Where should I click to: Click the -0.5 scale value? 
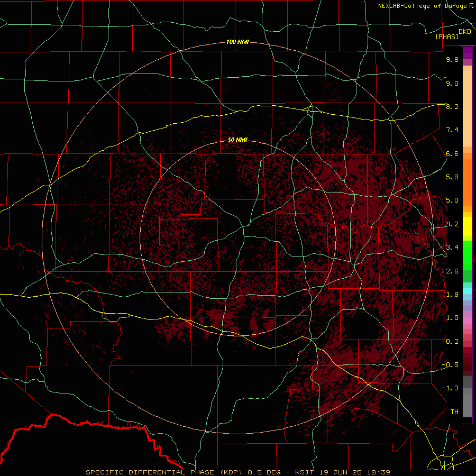coord(450,365)
